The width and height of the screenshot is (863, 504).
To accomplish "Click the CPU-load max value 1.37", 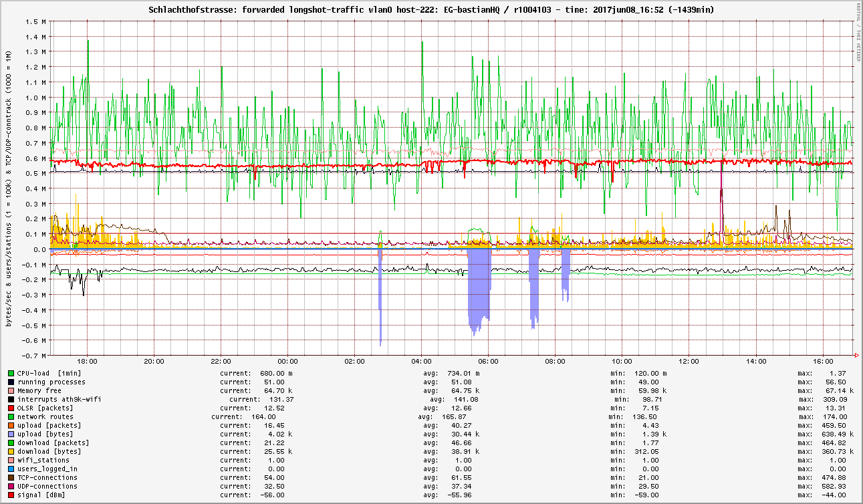I will pyautogui.click(x=837, y=373).
